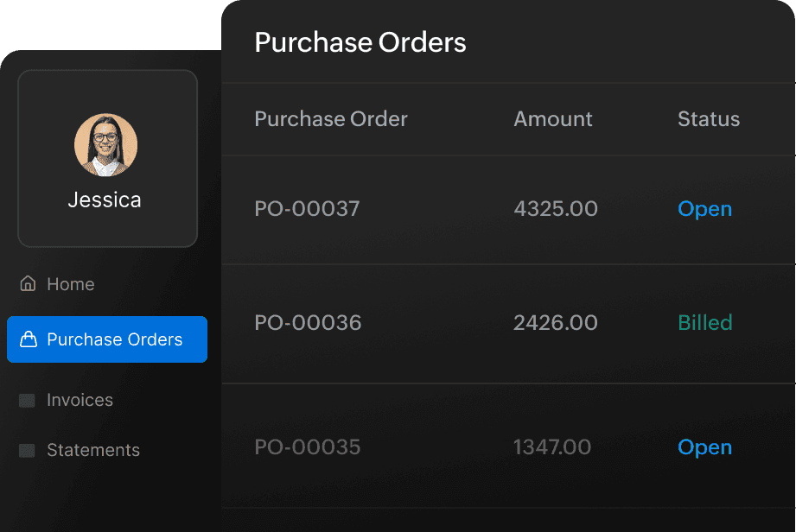Click the Open status for PO-00035
The width and height of the screenshot is (796, 532).
point(704,447)
